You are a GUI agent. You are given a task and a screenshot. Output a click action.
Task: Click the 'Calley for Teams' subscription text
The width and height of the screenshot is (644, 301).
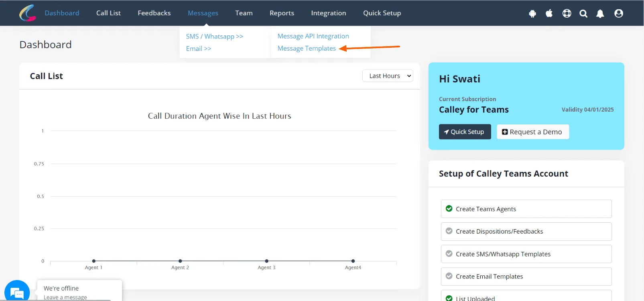(474, 110)
